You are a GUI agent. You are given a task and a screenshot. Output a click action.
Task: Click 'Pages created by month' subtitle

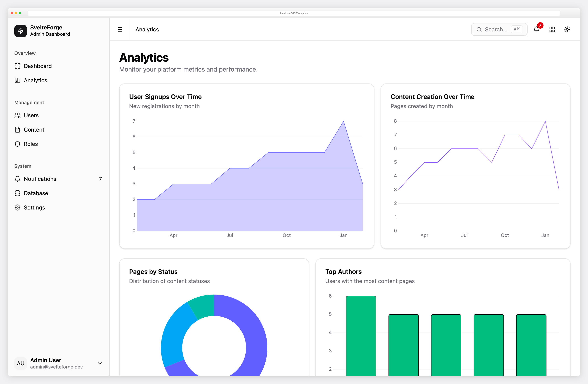tap(422, 106)
